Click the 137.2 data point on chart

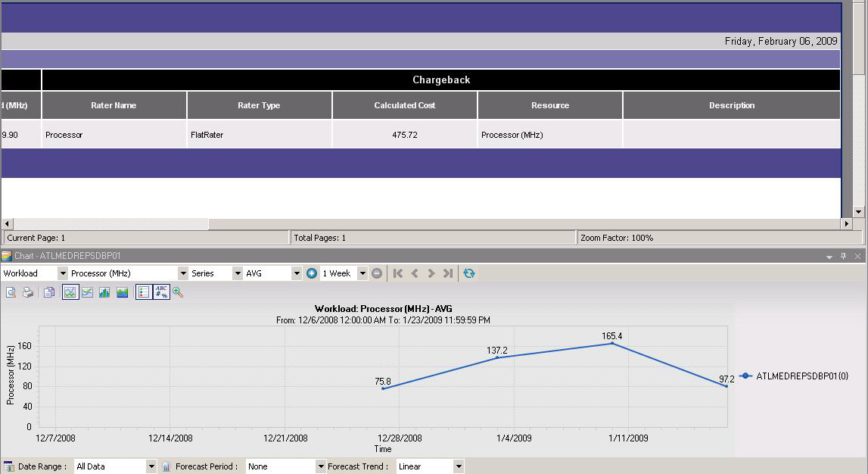497,357
